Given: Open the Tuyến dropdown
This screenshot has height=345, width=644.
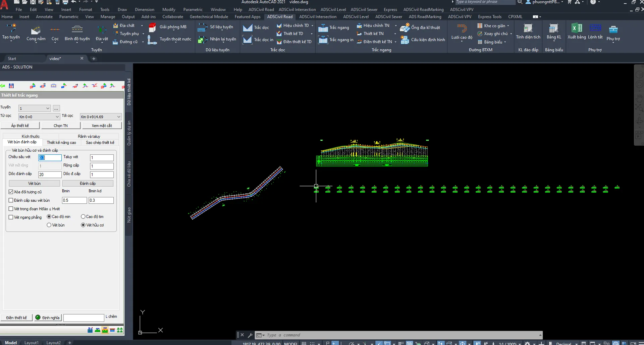Looking at the screenshot, I should pos(35,108).
